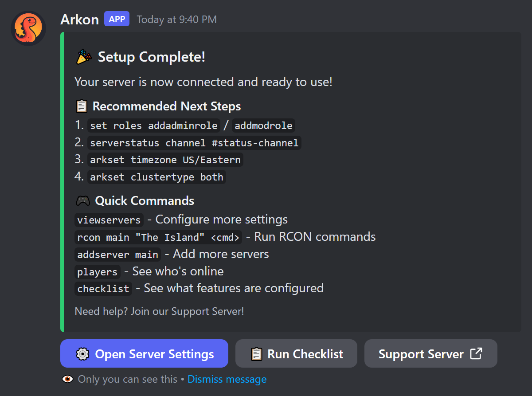Click the APP badge next to Arkon

click(117, 19)
